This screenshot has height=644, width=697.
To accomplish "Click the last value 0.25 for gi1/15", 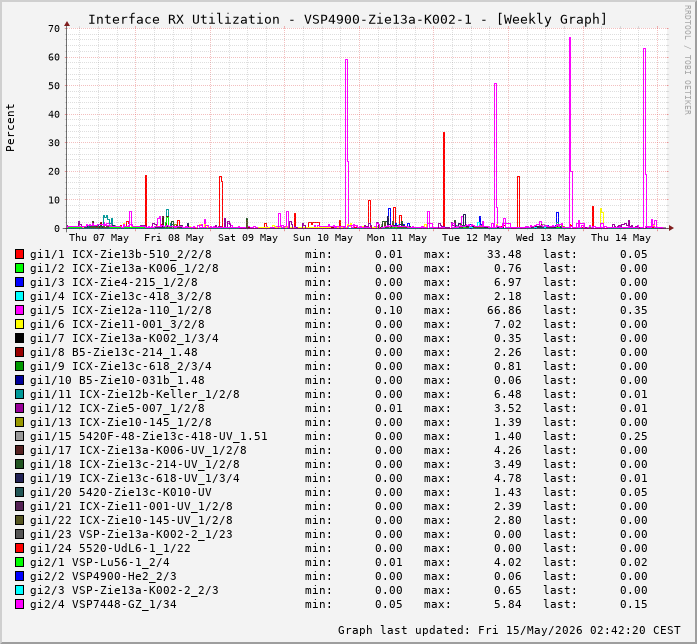I will point(634,436).
